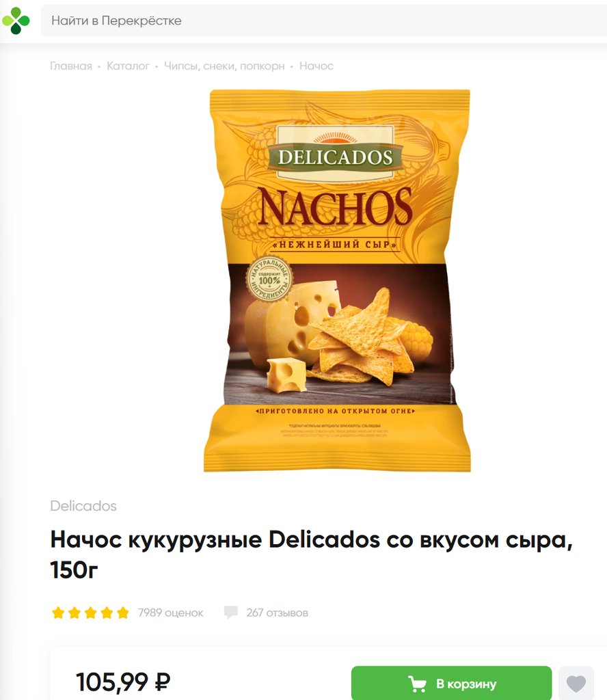The image size is (607, 700).
Task: Open the "Главная" breadcrumb link
Action: [71, 66]
